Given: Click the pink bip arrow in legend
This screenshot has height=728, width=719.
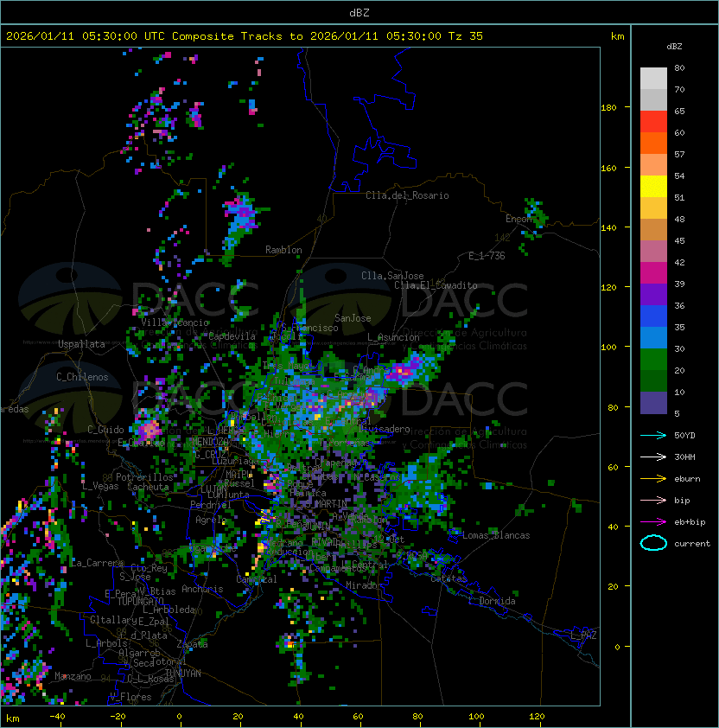Looking at the screenshot, I should 653,500.
